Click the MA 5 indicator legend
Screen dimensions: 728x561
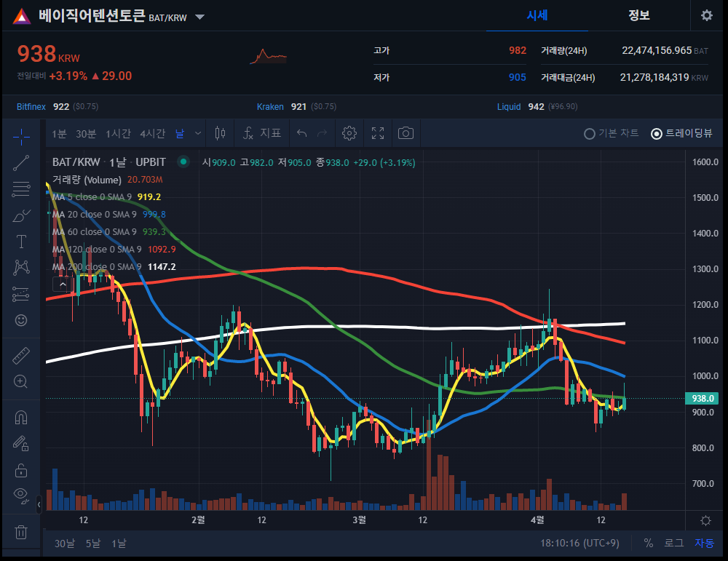(106, 196)
